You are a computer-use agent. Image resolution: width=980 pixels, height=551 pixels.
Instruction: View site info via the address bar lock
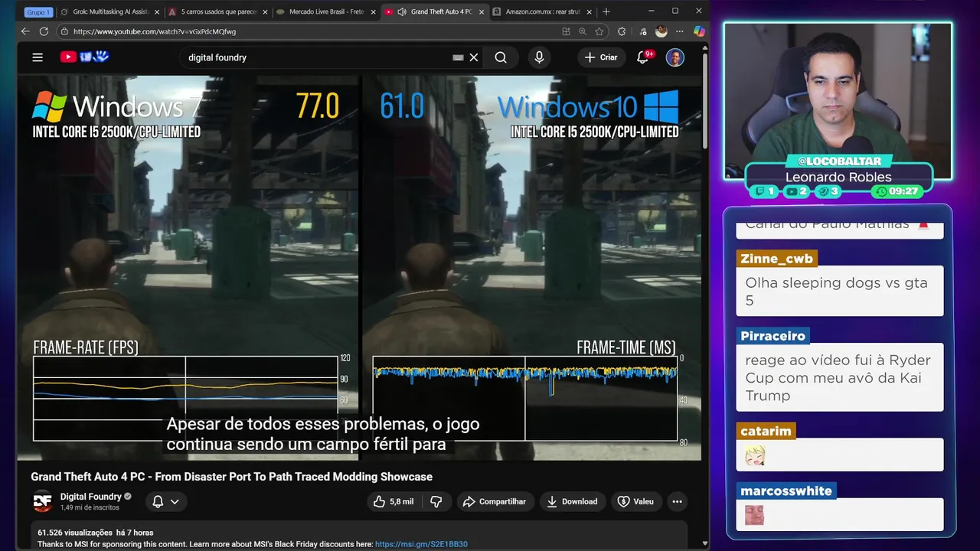tap(64, 31)
